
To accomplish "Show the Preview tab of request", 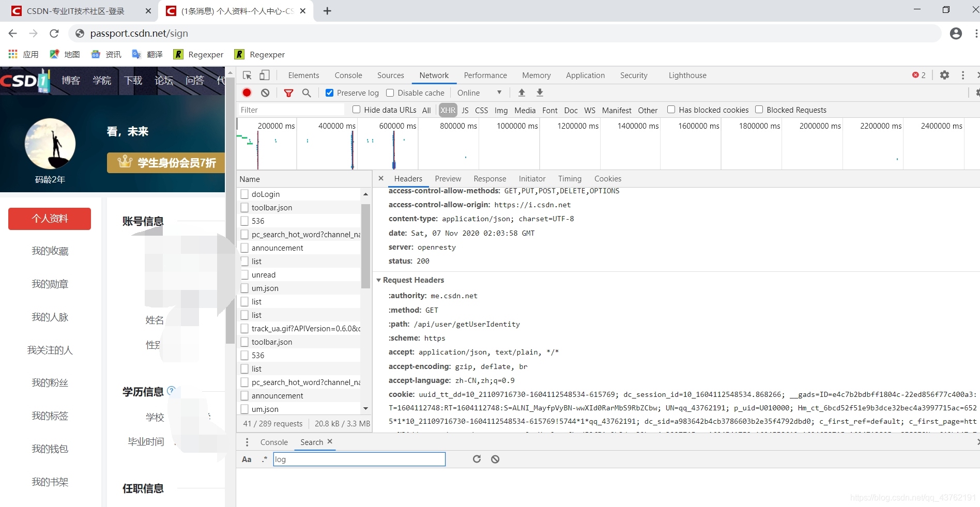I will (448, 178).
